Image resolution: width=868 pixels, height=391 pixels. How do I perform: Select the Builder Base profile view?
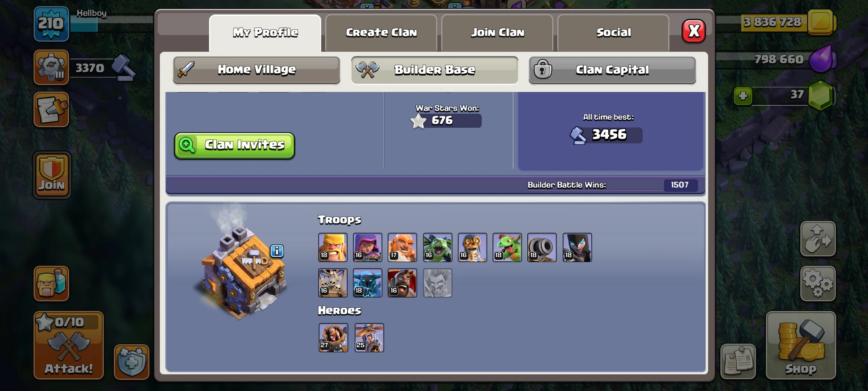[x=434, y=70]
